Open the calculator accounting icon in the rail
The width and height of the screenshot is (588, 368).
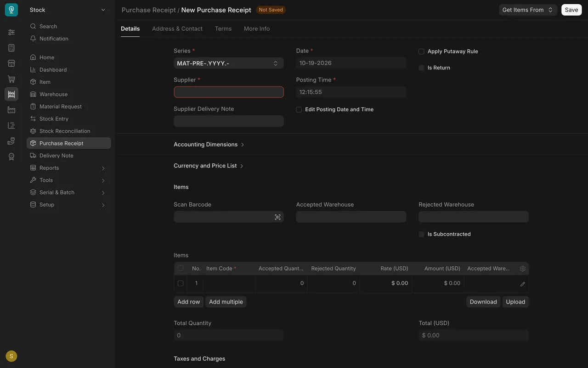[11, 48]
